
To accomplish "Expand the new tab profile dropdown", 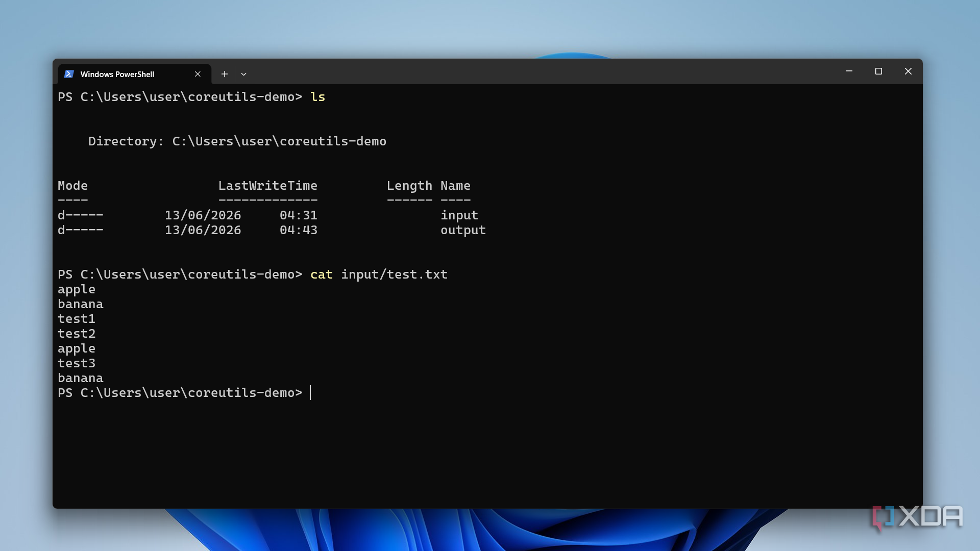I will (x=244, y=74).
